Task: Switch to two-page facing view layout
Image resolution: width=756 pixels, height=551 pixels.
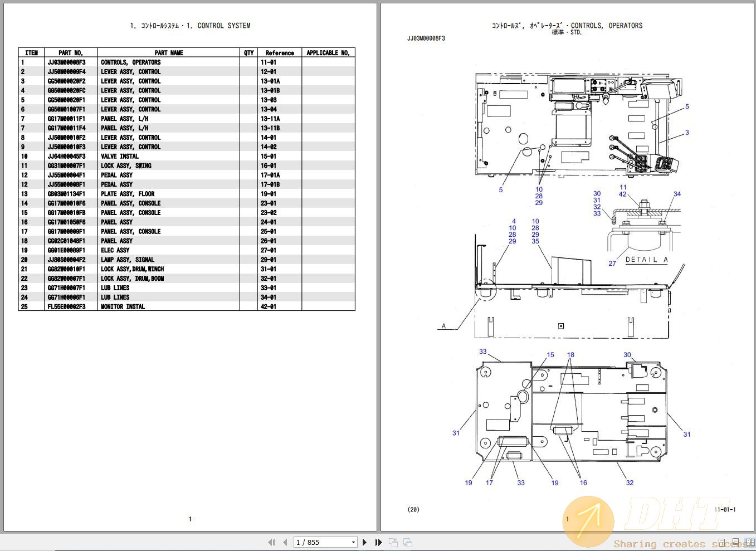Action: (x=749, y=543)
